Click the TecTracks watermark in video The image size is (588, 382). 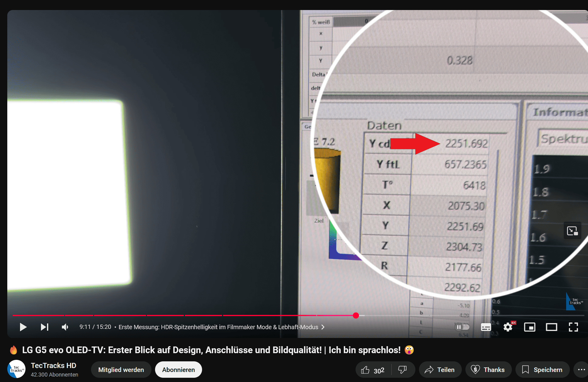click(574, 301)
